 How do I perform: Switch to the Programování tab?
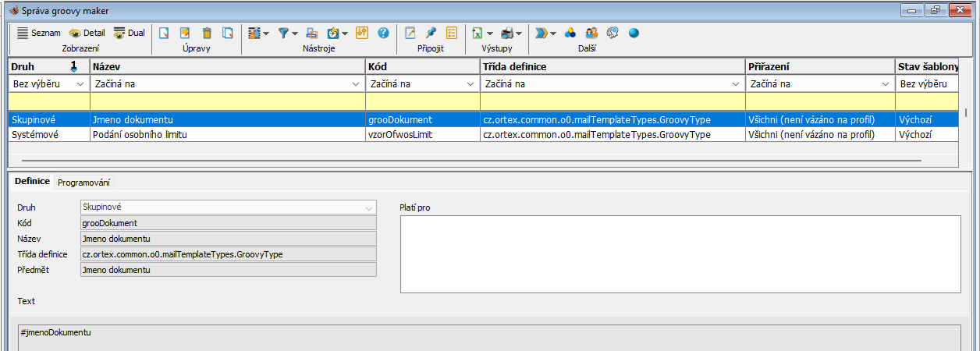pyautogui.click(x=83, y=182)
